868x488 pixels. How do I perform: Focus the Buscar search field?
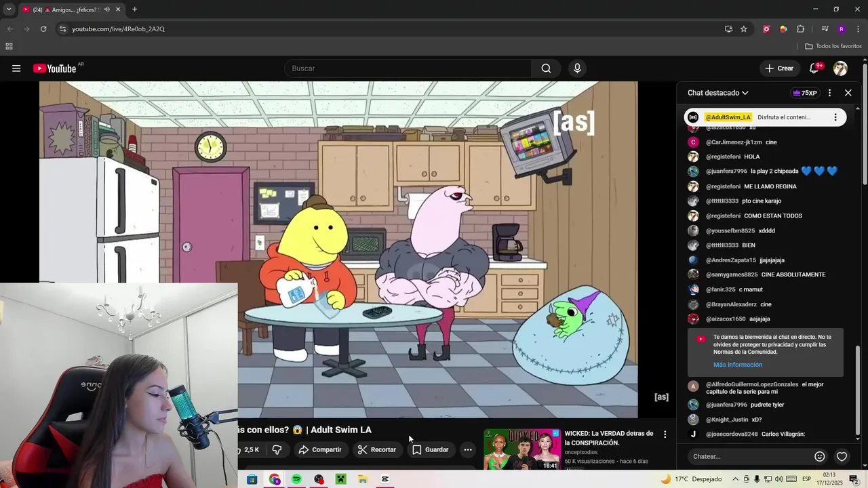point(408,68)
